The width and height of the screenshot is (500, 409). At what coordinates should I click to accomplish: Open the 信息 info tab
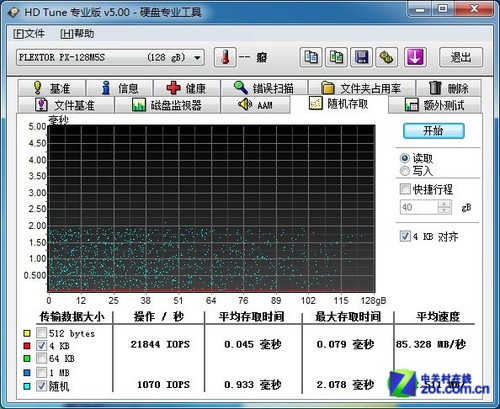120,88
